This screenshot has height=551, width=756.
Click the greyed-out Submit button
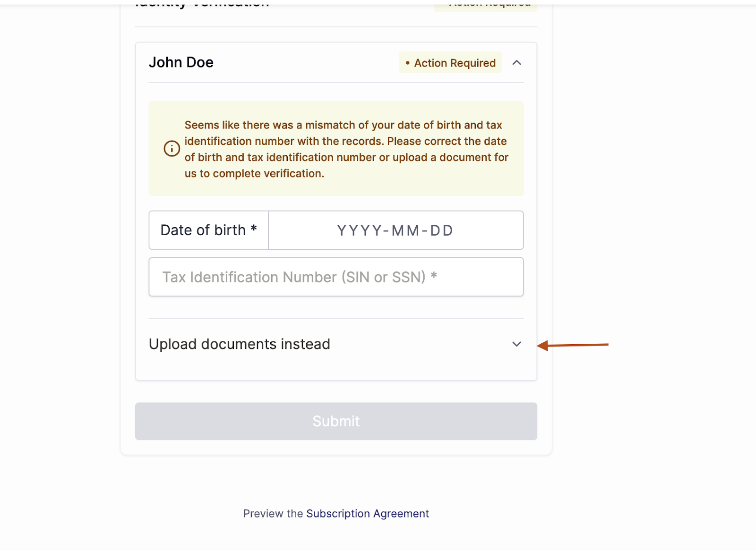[336, 421]
